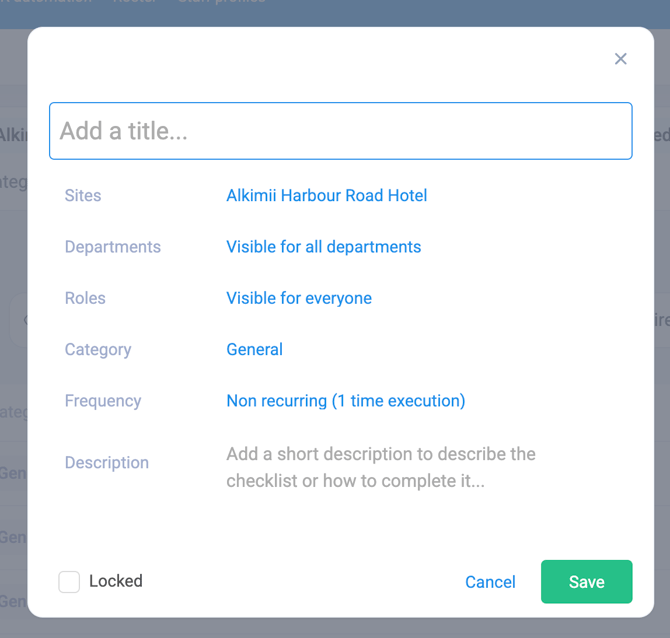Click the Frequency field label
The height and width of the screenshot is (638, 670).
click(103, 401)
